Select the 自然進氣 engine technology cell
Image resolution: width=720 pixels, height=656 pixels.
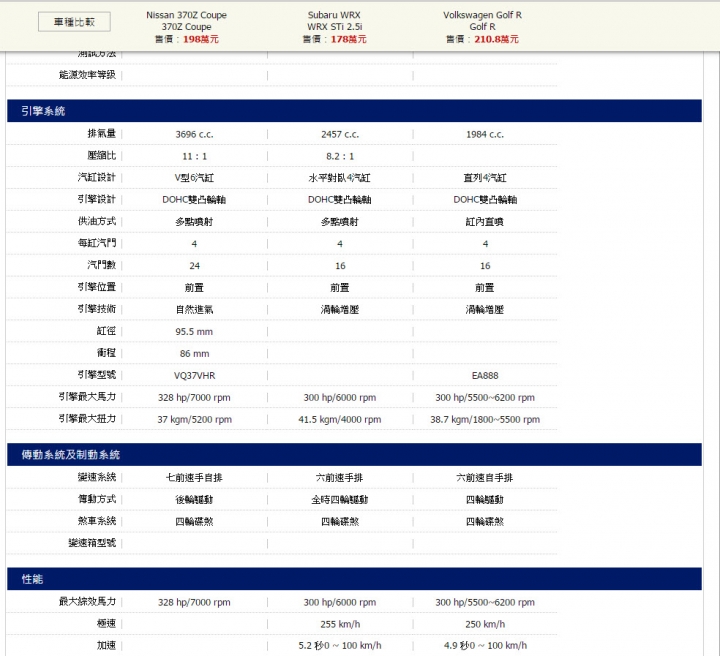coord(194,309)
